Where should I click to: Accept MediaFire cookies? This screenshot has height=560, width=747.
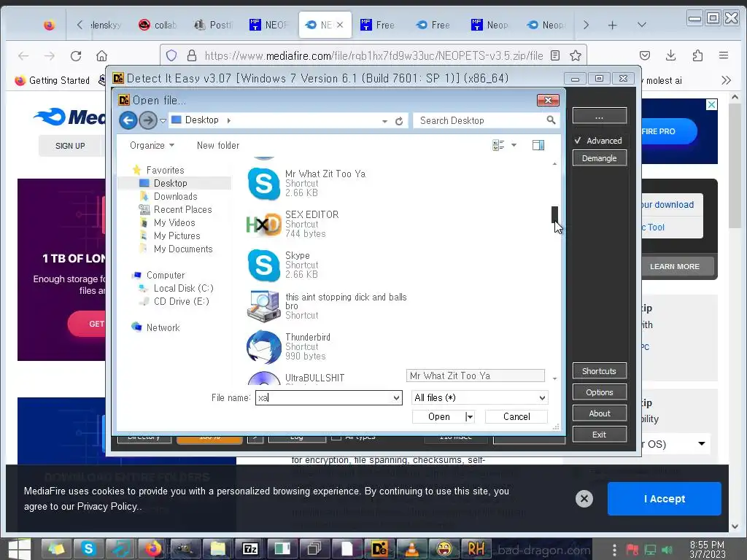664,499
